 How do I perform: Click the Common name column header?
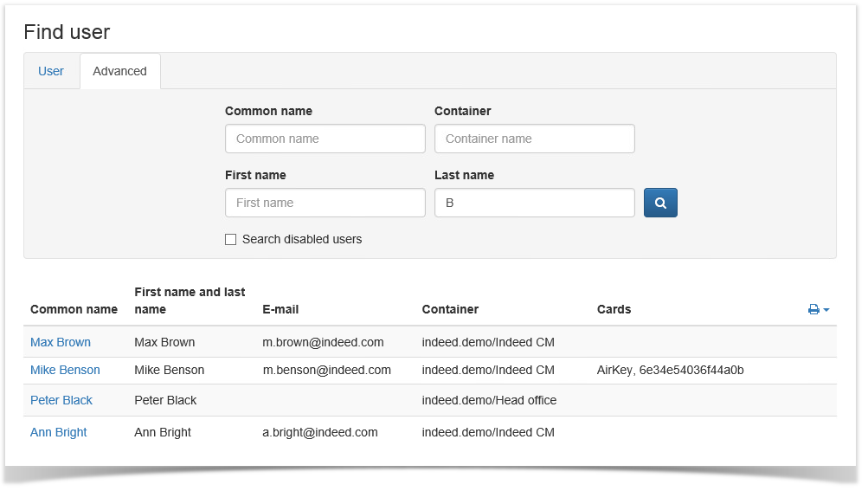click(74, 309)
